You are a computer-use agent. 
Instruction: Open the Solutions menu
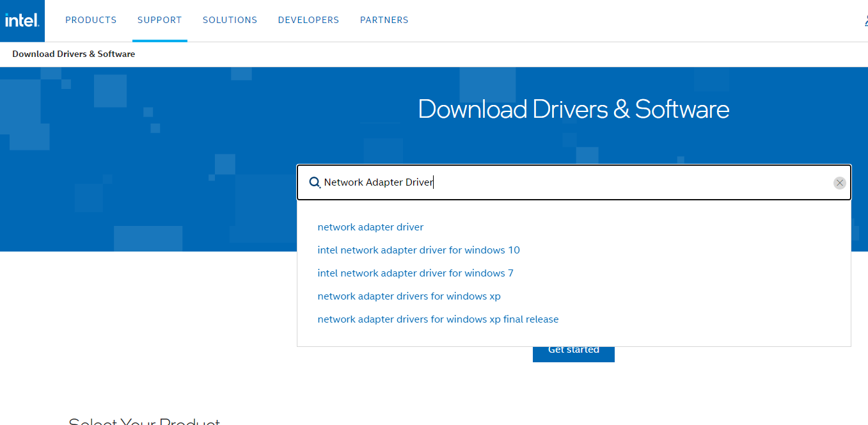230,20
